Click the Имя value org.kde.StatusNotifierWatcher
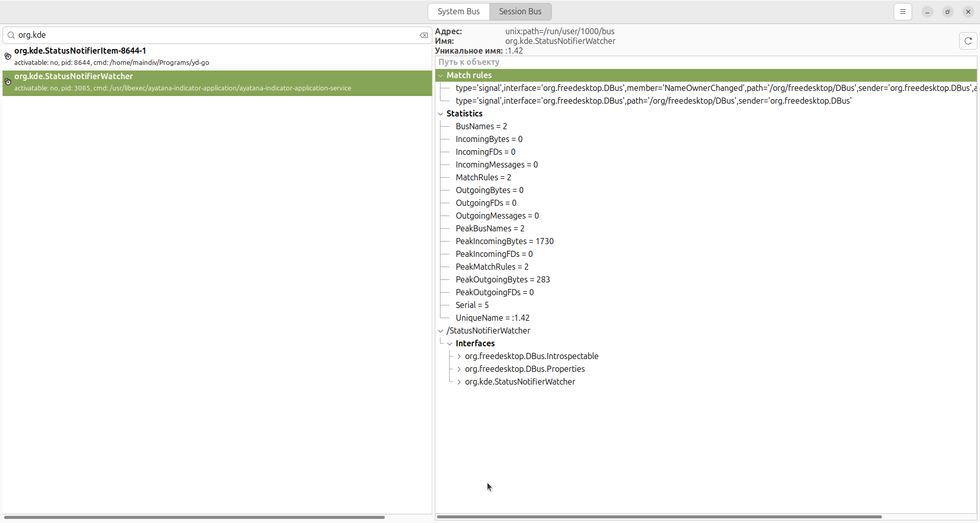Image resolution: width=980 pixels, height=523 pixels. coord(560,41)
